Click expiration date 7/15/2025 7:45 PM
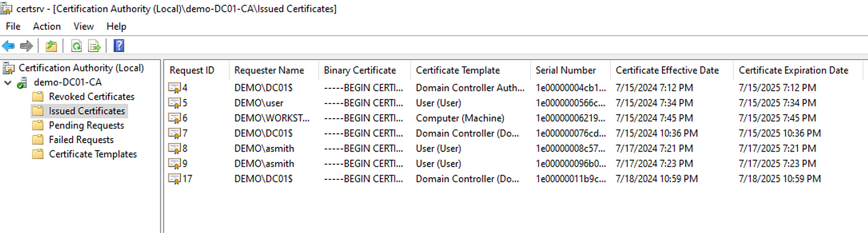The image size is (868, 233). (777, 118)
